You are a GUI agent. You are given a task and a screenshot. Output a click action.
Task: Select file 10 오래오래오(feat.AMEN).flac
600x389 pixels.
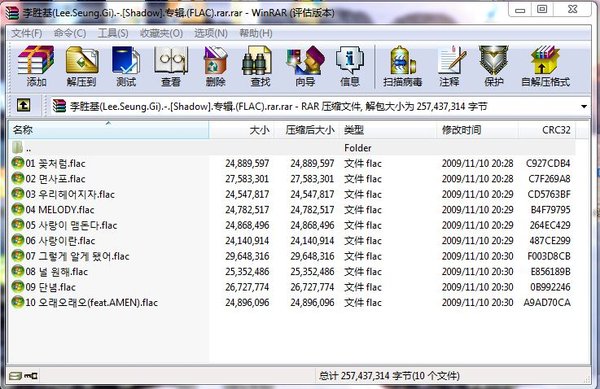pyautogui.click(x=91, y=303)
